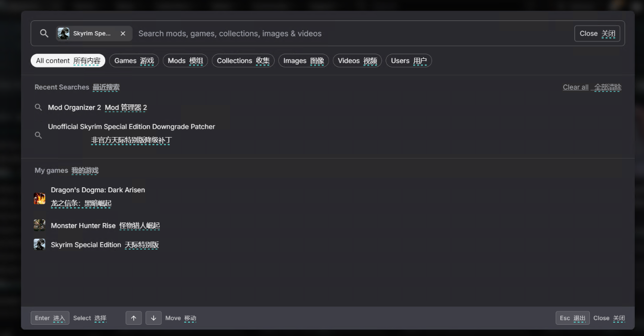Switch to the Collections filter tab
This screenshot has height=336, width=644.
243,60
